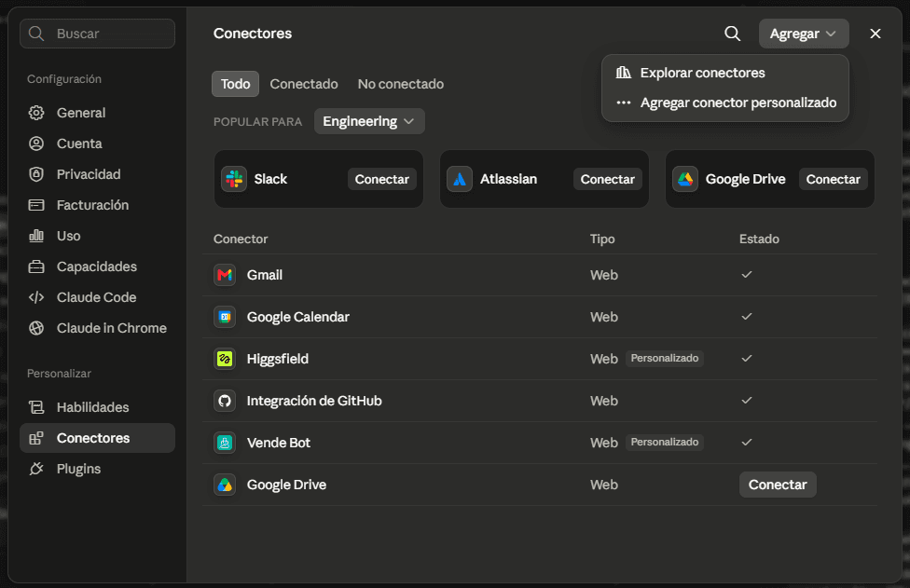Open General settings section

(98, 113)
